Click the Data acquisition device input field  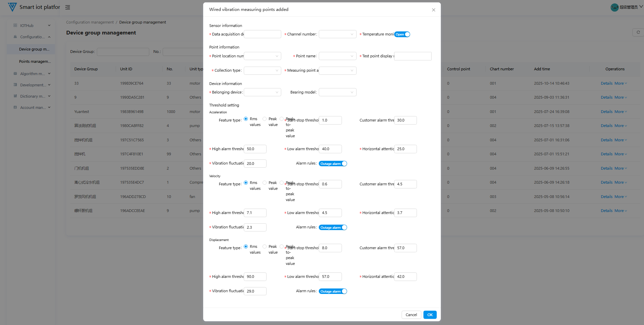point(263,34)
